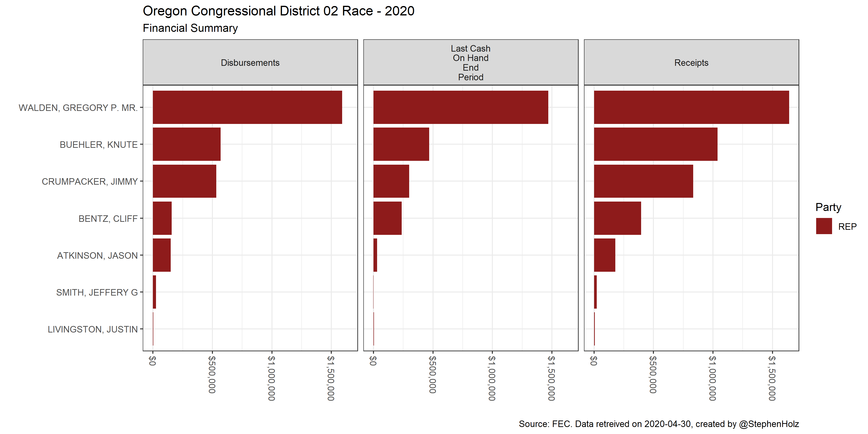Click the SMITH, JEFFERY G axis label
The width and height of the screenshot is (868, 434).
[x=97, y=292]
